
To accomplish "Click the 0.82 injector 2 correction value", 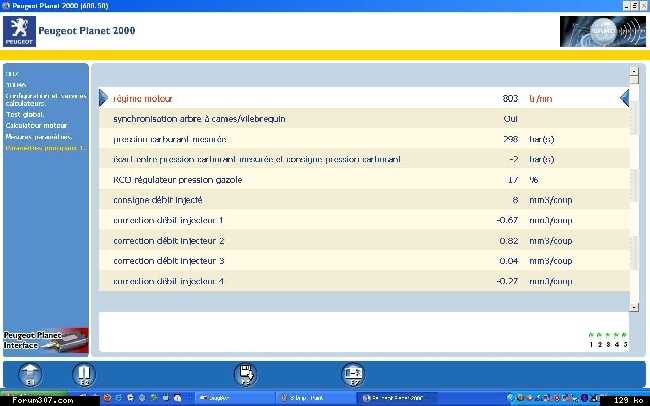I will (509, 241).
